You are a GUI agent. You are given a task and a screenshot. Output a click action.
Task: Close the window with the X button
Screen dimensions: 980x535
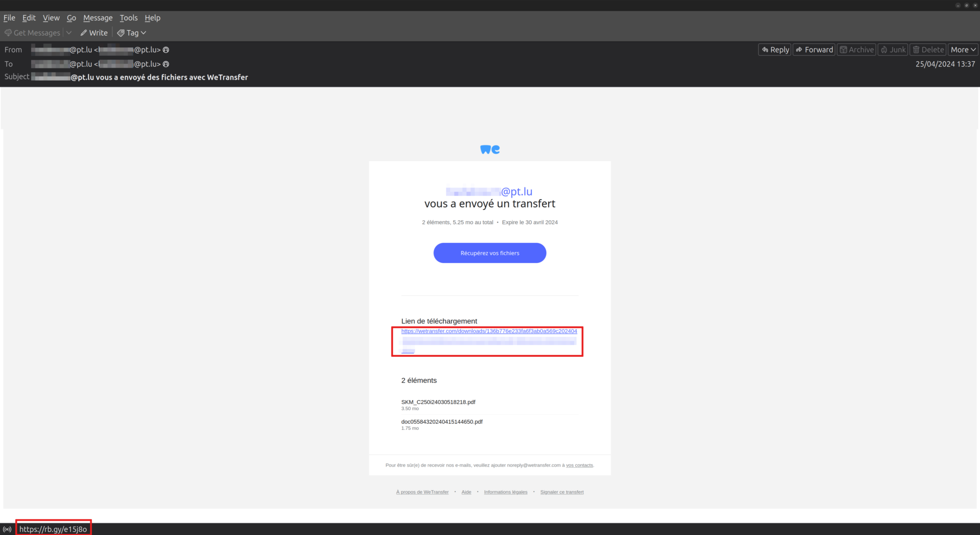[x=975, y=5]
